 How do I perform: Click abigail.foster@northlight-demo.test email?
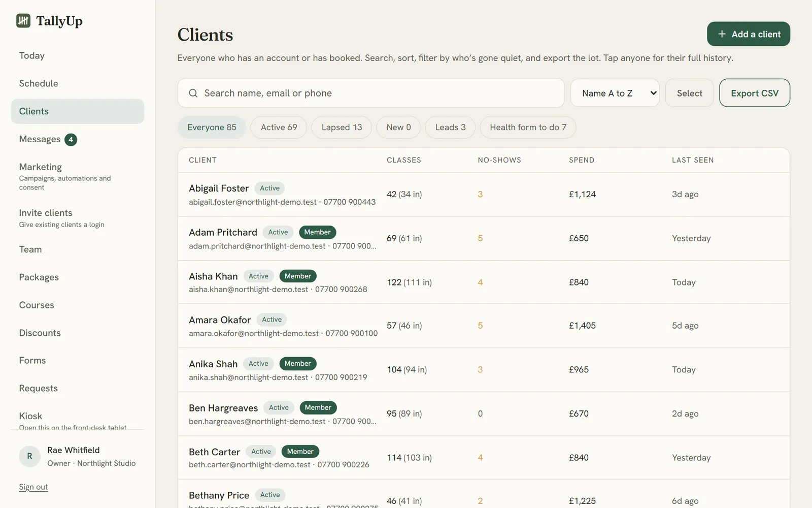pyautogui.click(x=253, y=202)
